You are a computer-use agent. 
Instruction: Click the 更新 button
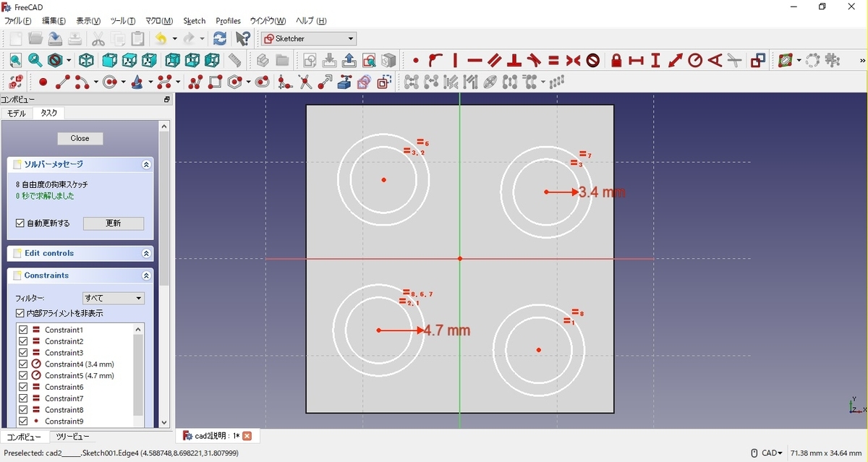114,223
